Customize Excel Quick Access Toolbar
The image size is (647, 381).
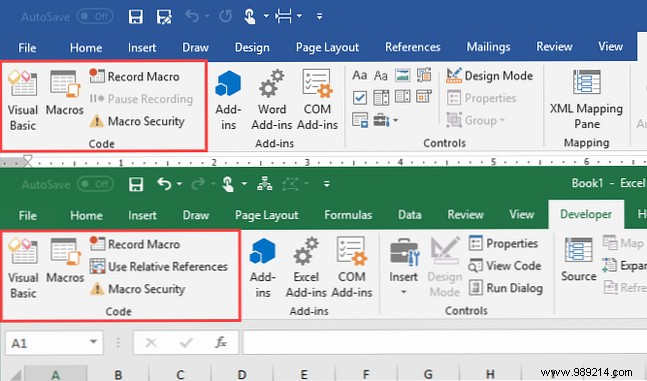tap(327, 184)
